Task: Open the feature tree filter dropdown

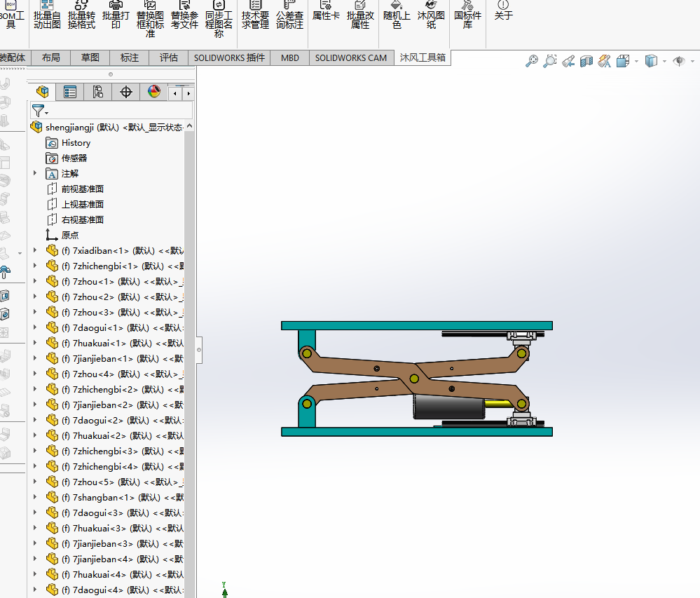Action: click(x=40, y=111)
